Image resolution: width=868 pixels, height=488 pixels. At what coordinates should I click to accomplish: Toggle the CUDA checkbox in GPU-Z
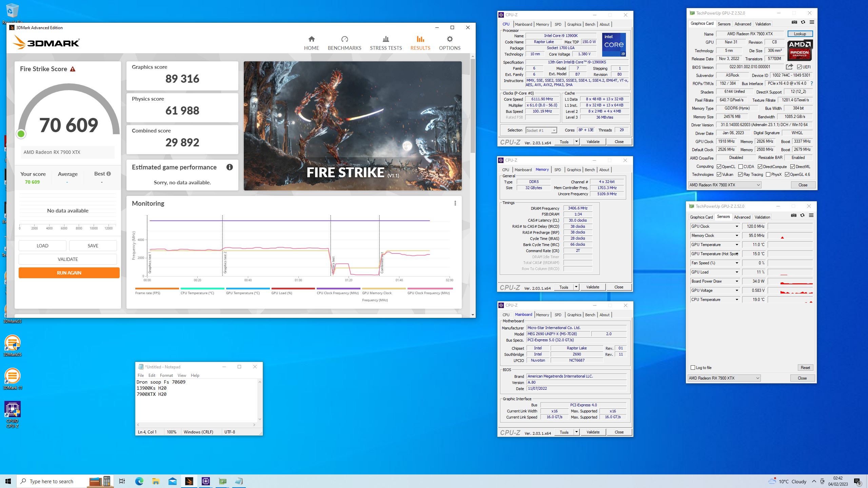[741, 167]
